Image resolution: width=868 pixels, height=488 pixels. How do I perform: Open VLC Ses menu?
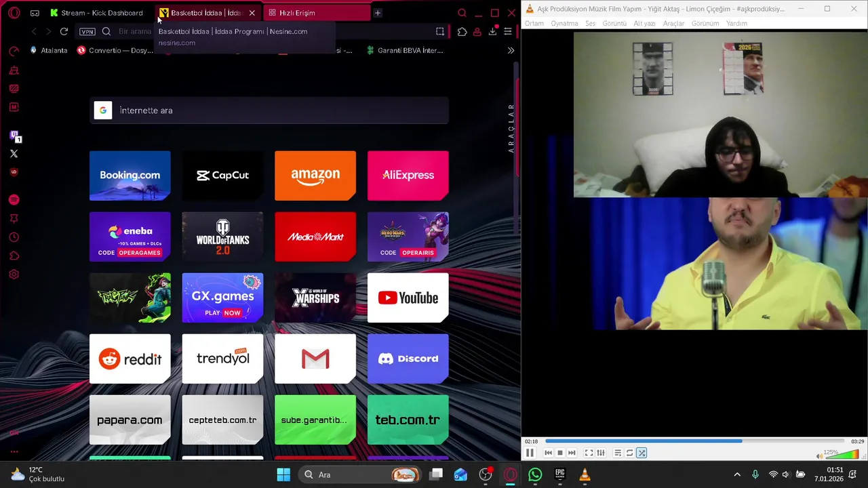(590, 23)
